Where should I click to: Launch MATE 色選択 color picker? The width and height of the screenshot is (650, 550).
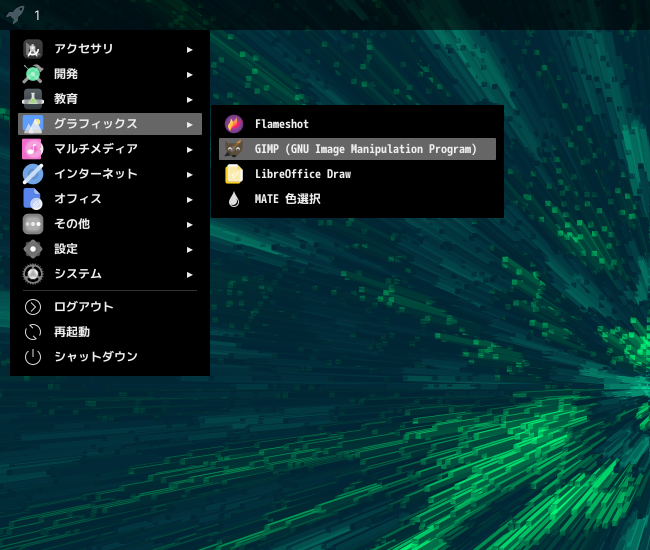[x=357, y=199]
